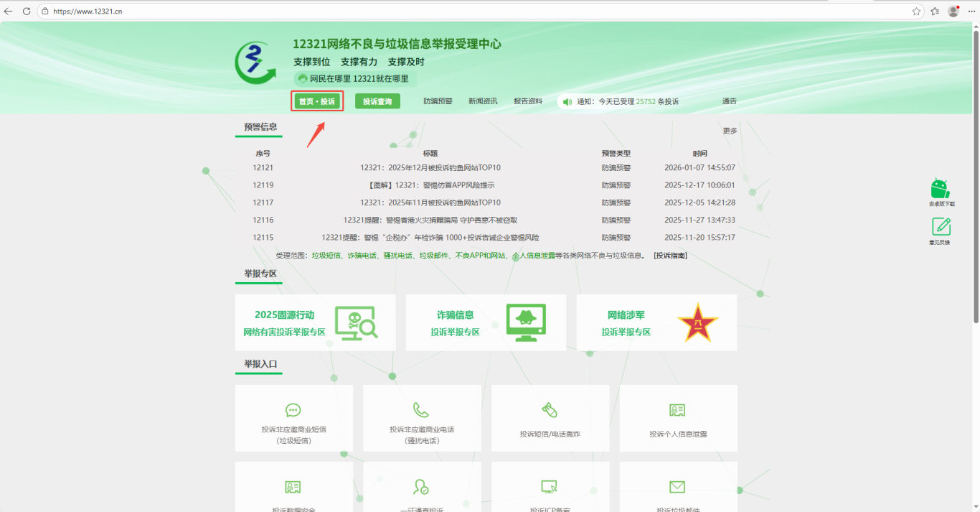Open the browser settings three-dot menu
Viewport: 980px width, 512px height.
click(x=971, y=11)
